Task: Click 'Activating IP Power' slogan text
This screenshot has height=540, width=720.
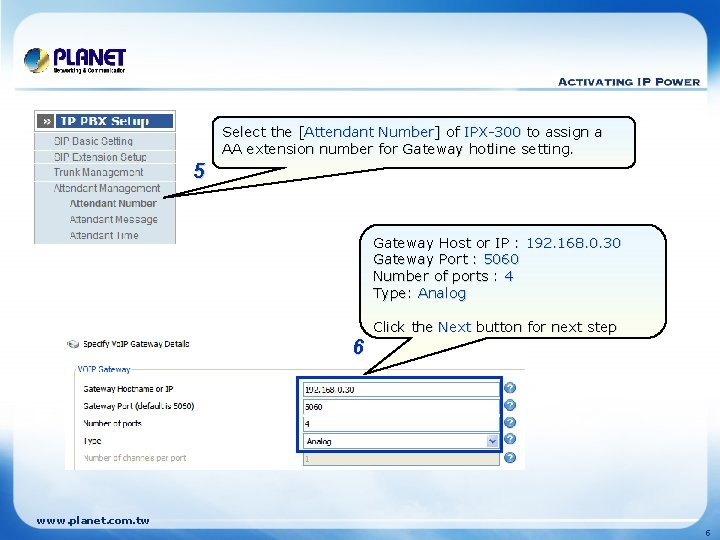Action: (x=629, y=82)
